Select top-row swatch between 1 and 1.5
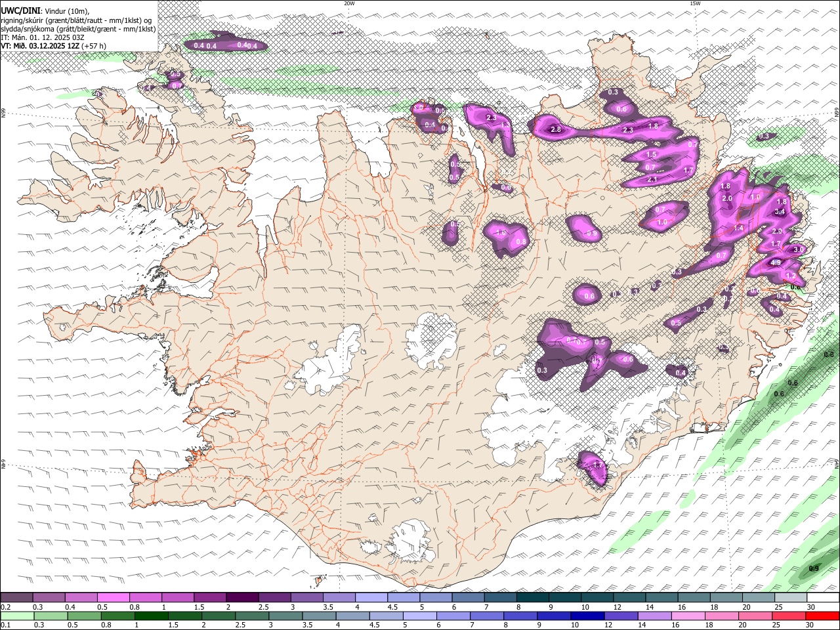The image size is (840, 630). [178, 598]
